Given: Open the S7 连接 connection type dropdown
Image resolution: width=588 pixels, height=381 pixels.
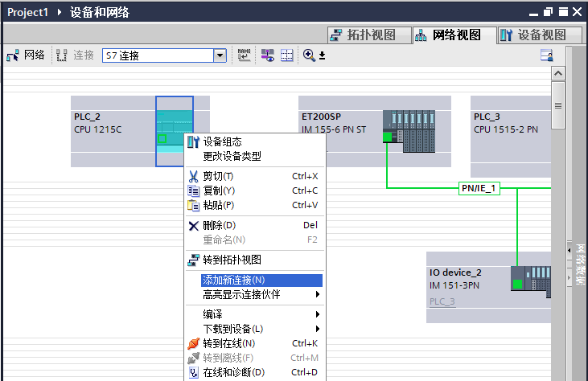Looking at the screenshot, I should click(220, 55).
